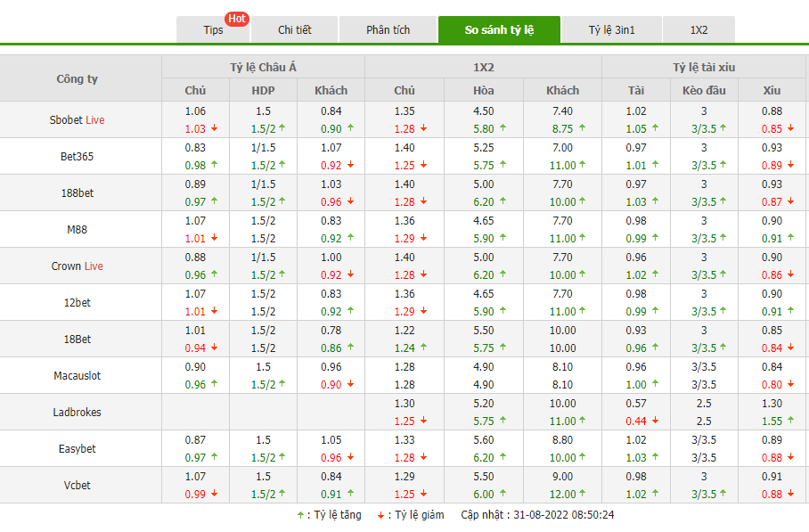809x532 pixels.
Task: Switch to the Chi tiết tab
Action: click(294, 30)
